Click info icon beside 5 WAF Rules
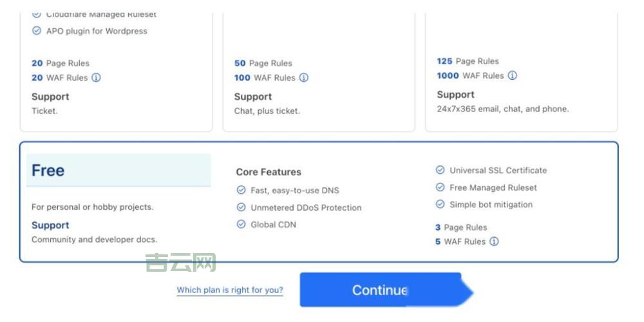 click(494, 242)
